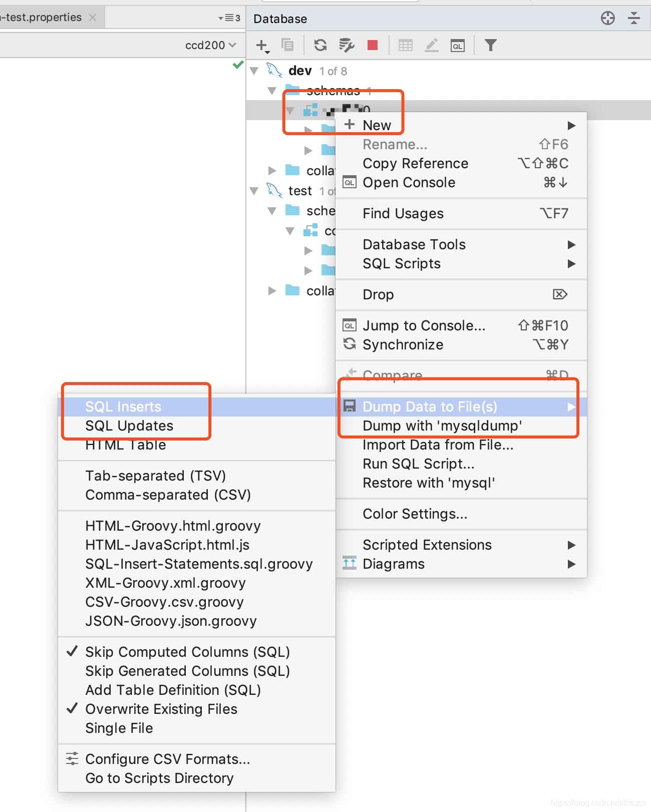
Task: Open data source properties icon
Action: click(347, 45)
